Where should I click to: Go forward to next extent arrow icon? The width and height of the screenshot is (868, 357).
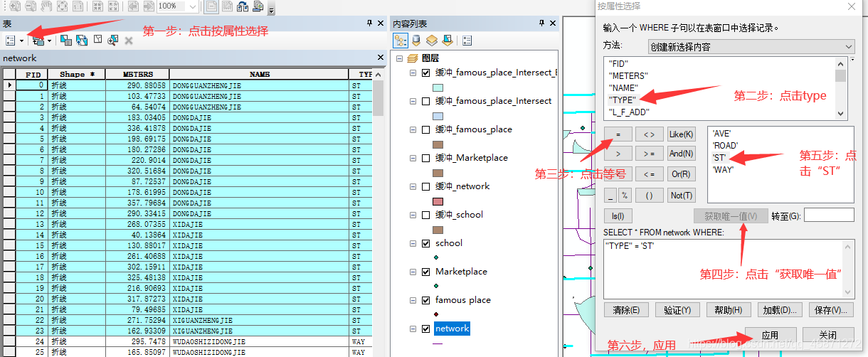147,6
